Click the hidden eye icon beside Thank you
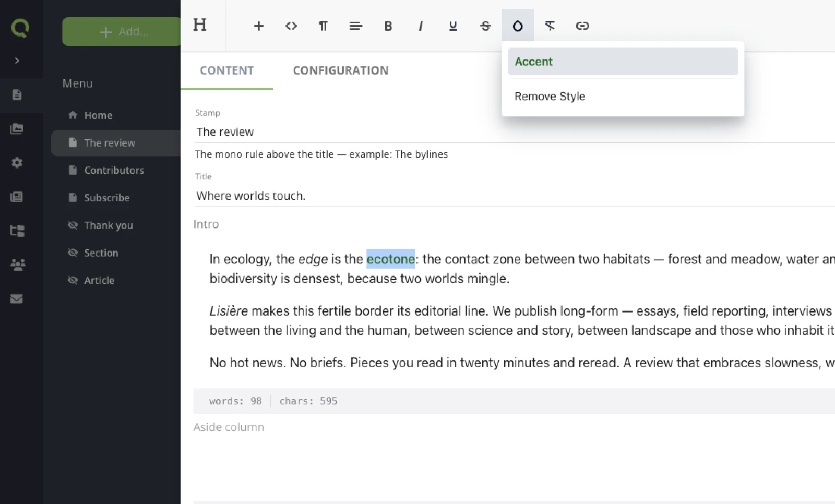 coord(73,225)
